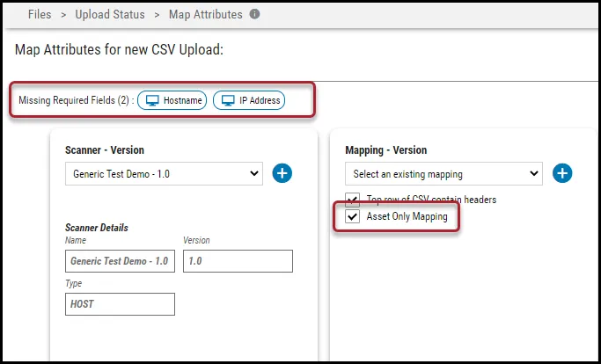This screenshot has width=601, height=364.
Task: Open the Scanner - Version dropdown
Action: (164, 173)
